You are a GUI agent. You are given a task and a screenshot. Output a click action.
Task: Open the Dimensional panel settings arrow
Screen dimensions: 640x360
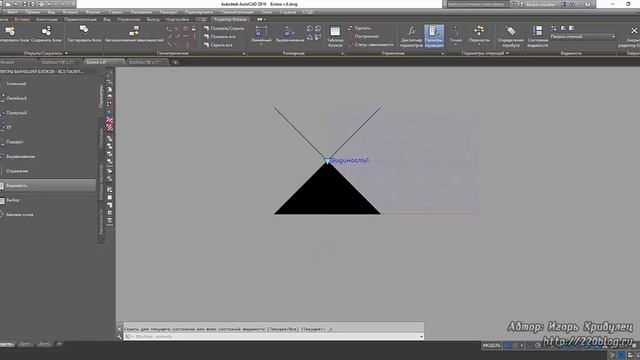pyautogui.click(x=342, y=53)
